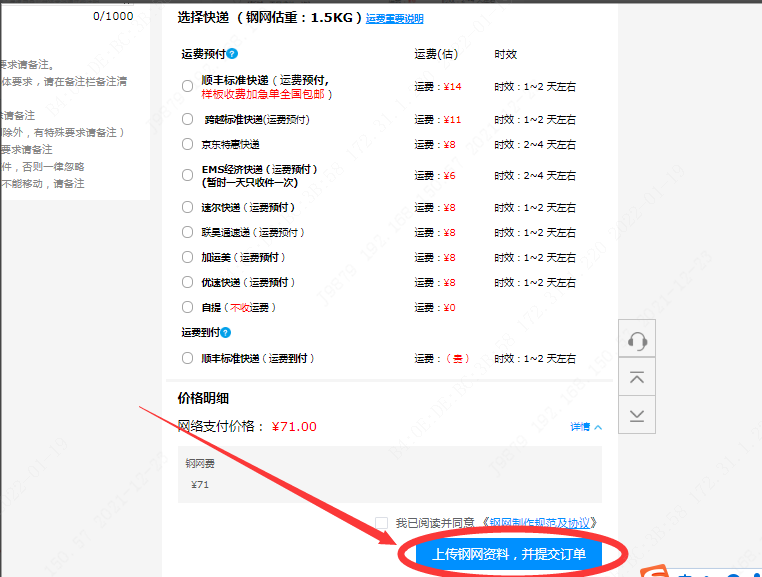Choose 自提 self-pickup option
762x577 pixels.
pyautogui.click(x=187, y=308)
